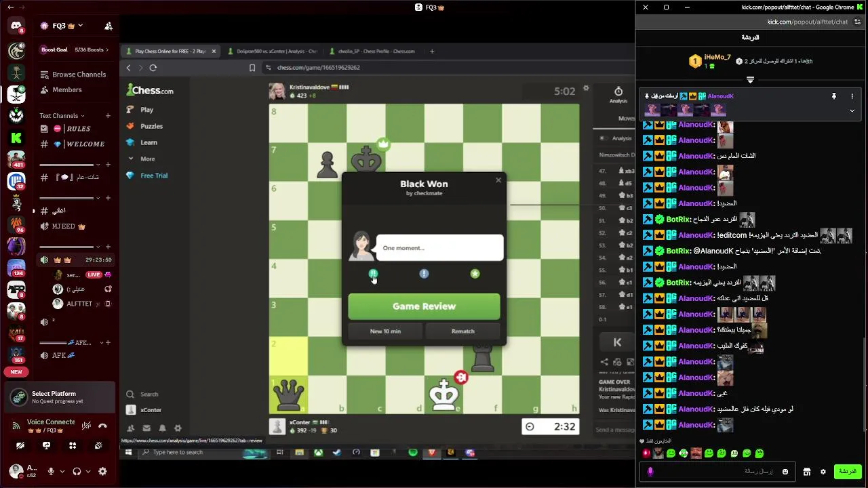Open xConter profile in chess.com sidebar
Viewport: 868px width, 488px height.
pyautogui.click(x=144, y=410)
